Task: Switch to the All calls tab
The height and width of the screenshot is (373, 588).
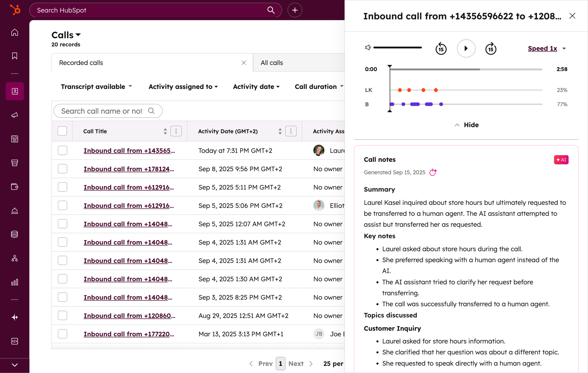Action: pos(271,63)
